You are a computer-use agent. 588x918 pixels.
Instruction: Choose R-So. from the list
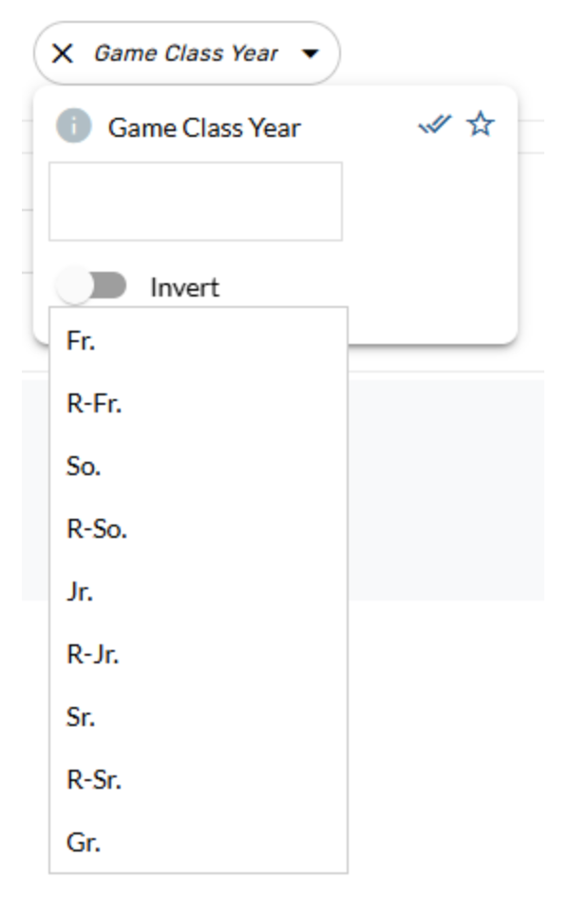[x=97, y=529]
